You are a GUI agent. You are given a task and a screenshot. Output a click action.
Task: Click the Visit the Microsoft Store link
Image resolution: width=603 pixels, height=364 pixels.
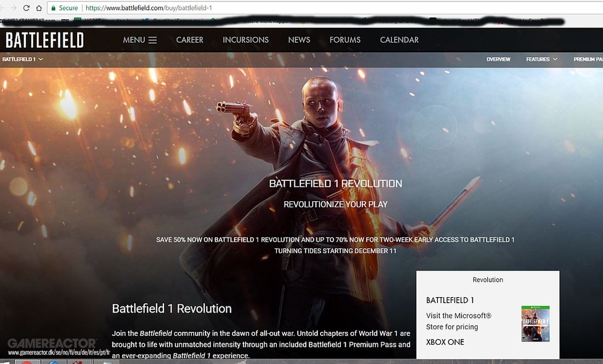[459, 321]
